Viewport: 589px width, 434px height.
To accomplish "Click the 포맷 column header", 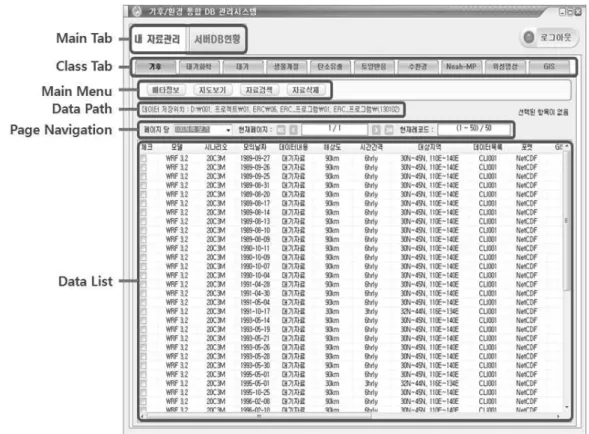I will click(527, 147).
